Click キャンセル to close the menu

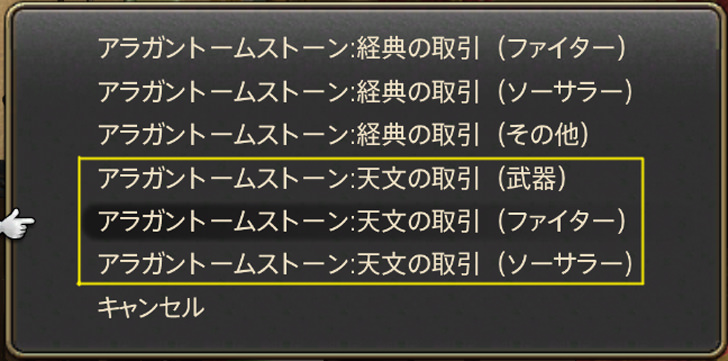pyautogui.click(x=151, y=307)
